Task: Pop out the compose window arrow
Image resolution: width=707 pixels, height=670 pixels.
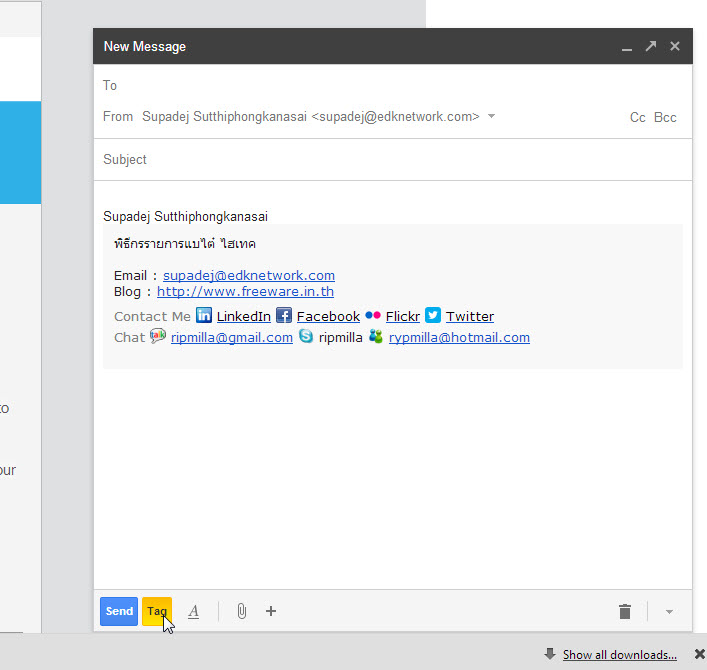Action: click(x=651, y=46)
